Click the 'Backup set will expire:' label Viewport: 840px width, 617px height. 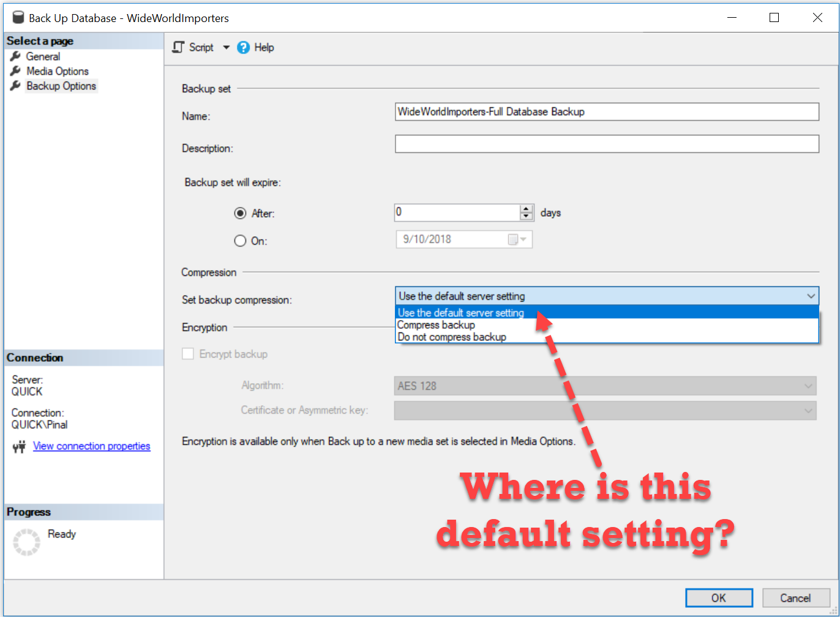click(233, 182)
